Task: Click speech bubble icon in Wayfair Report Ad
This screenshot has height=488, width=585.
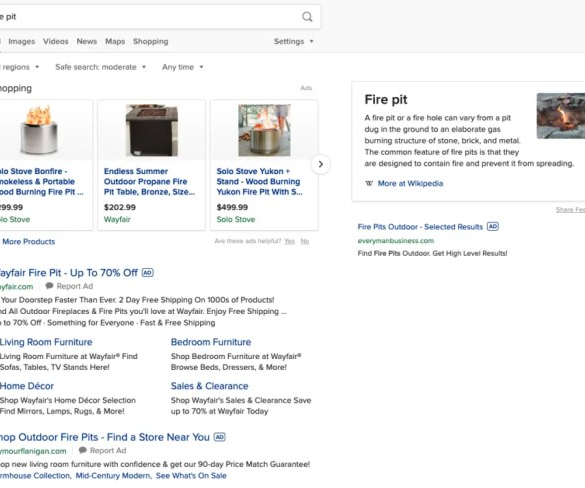Action: tap(49, 286)
